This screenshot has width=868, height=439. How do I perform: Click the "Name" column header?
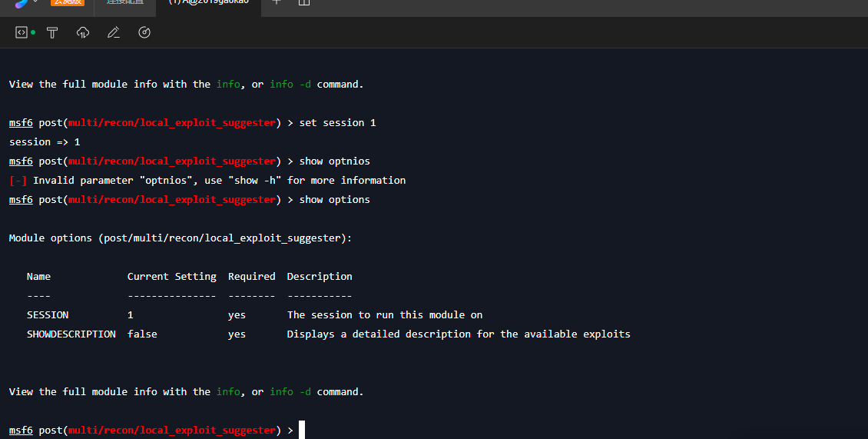pyautogui.click(x=38, y=276)
